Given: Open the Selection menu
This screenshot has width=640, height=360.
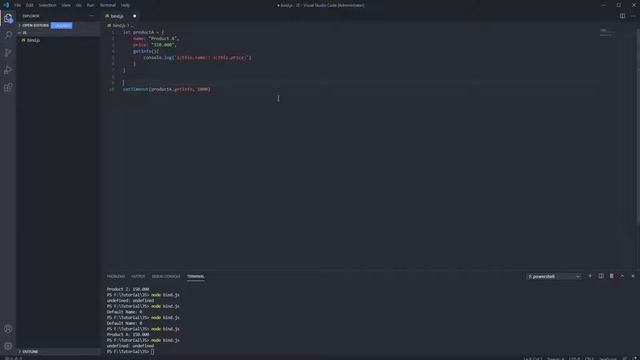Looking at the screenshot, I should coord(47,5).
